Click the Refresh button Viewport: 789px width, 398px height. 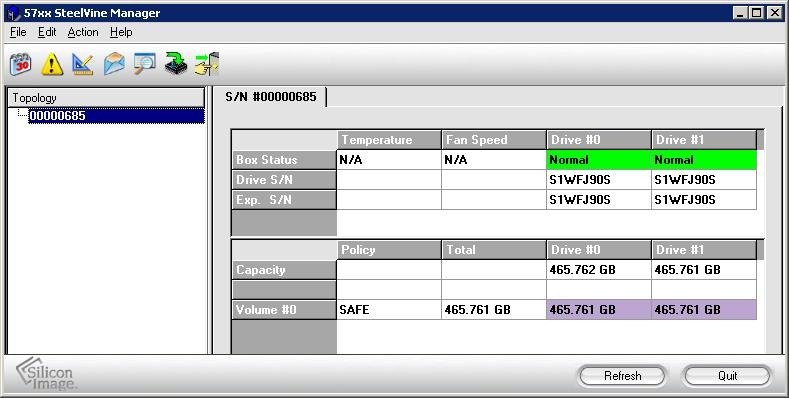tap(622, 376)
